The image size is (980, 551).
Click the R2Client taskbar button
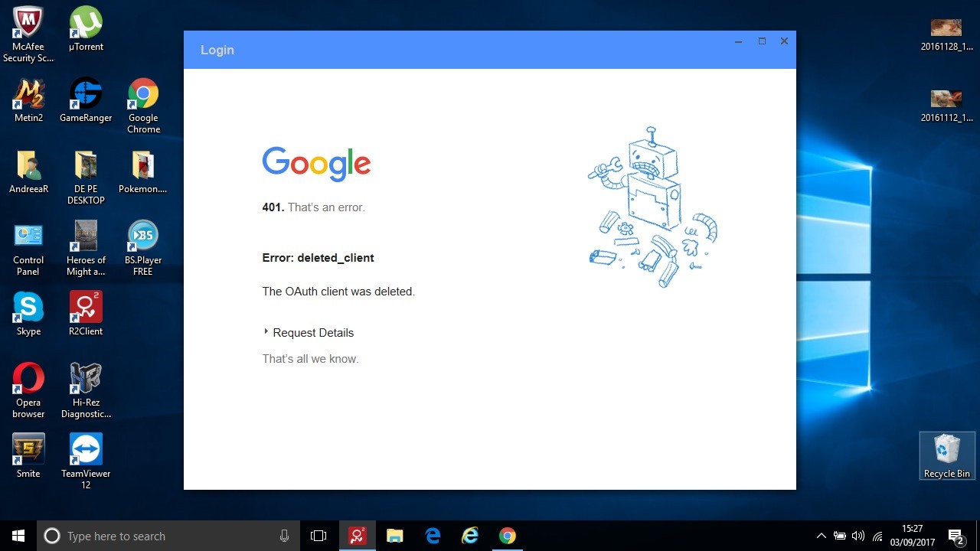click(358, 536)
